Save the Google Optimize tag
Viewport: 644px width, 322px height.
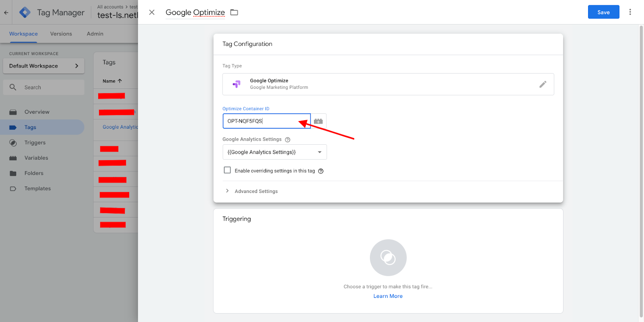tap(603, 12)
